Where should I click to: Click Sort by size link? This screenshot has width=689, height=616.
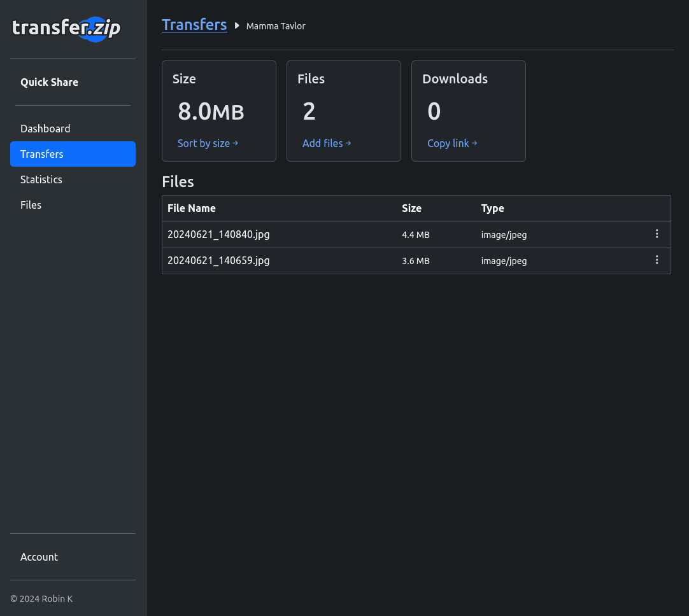click(208, 143)
